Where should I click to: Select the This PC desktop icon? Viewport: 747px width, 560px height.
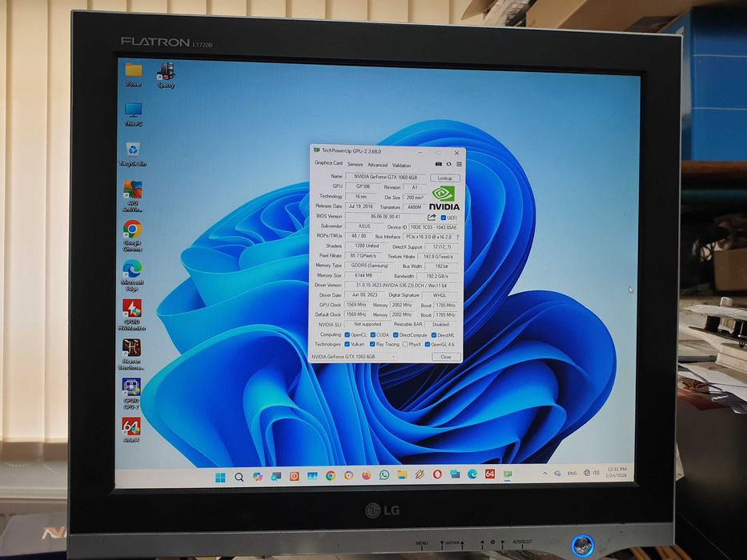tap(134, 114)
